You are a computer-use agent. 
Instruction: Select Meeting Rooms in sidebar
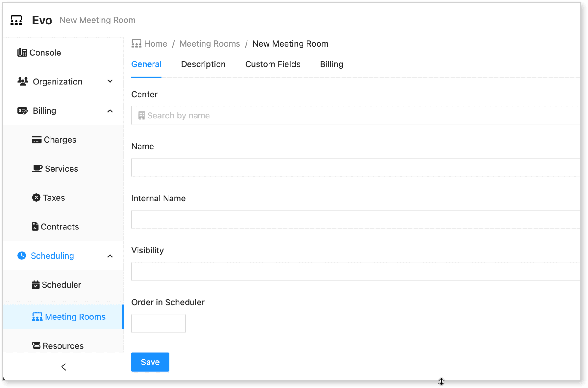click(x=75, y=317)
